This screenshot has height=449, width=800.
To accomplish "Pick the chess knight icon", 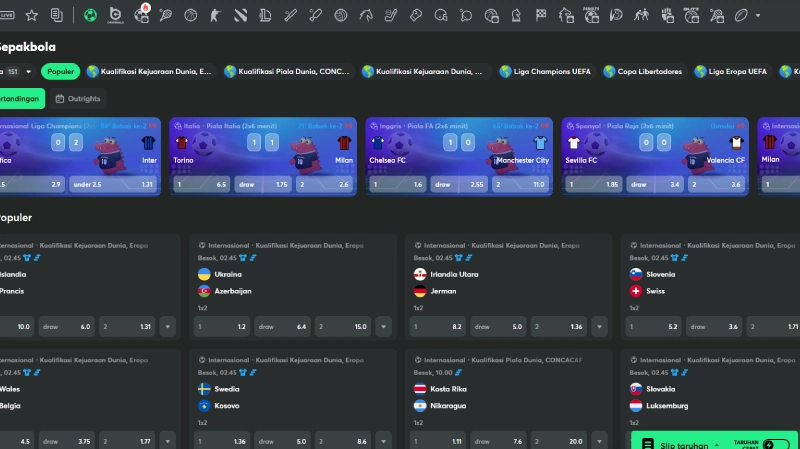I will pos(517,15).
